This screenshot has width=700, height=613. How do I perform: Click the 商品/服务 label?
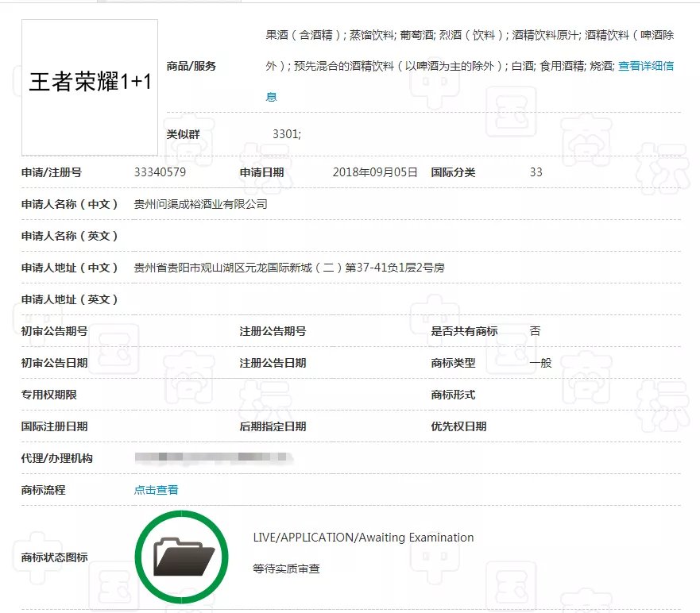pyautogui.click(x=191, y=66)
